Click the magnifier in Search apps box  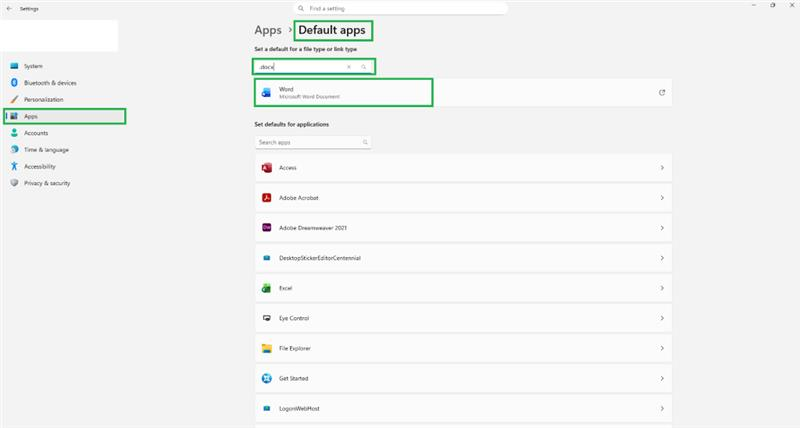click(x=365, y=142)
